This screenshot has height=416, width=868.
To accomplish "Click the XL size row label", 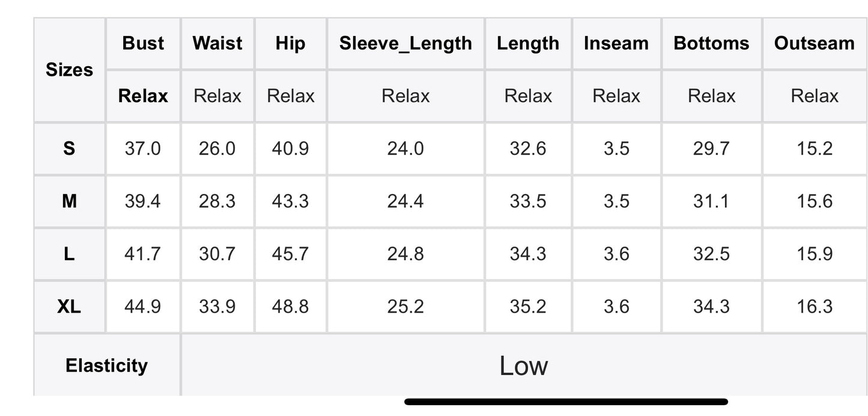I will [x=70, y=307].
